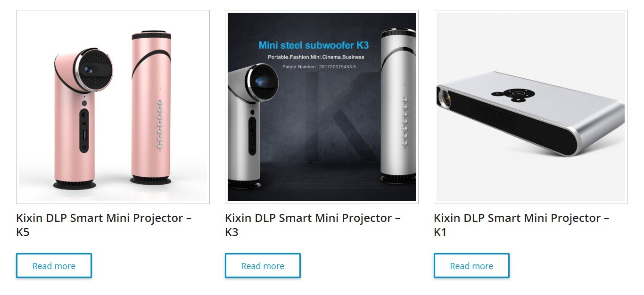Click Read more under the K5 projector
The height and width of the screenshot is (295, 644).
pyautogui.click(x=54, y=266)
